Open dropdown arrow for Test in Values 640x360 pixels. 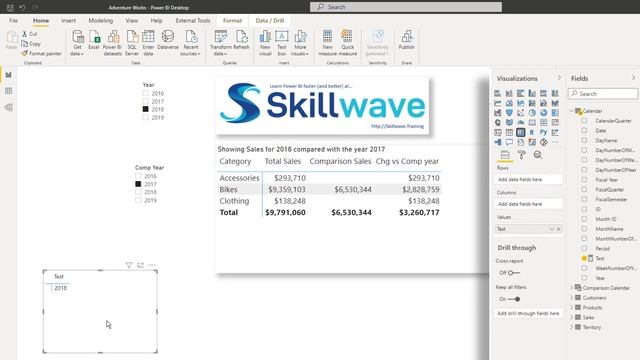click(551, 229)
